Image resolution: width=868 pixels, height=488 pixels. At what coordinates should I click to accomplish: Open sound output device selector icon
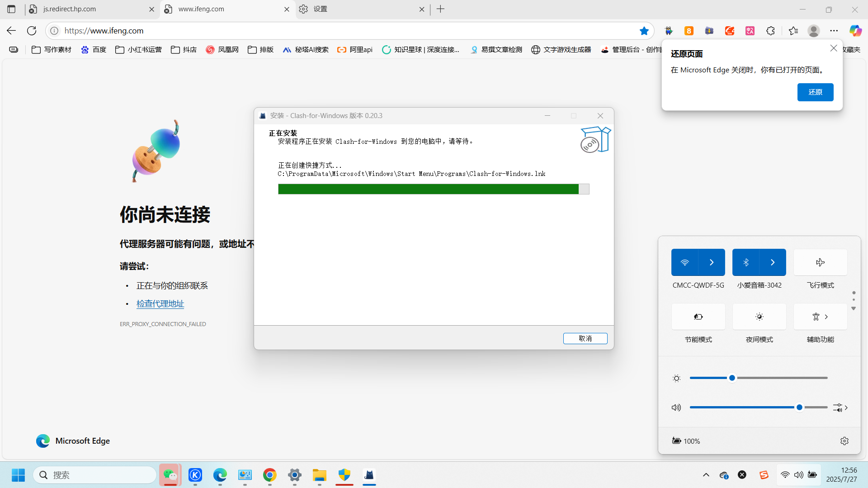point(840,407)
